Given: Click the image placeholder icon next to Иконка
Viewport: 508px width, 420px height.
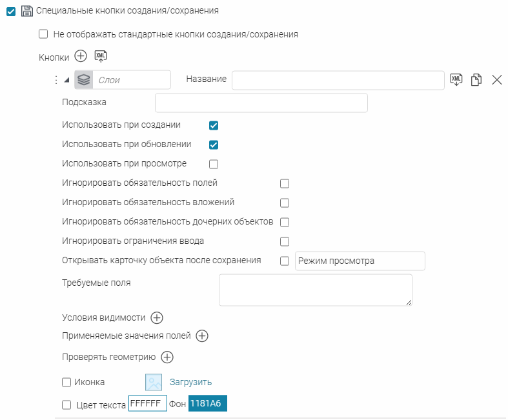Looking at the screenshot, I should point(154,382).
